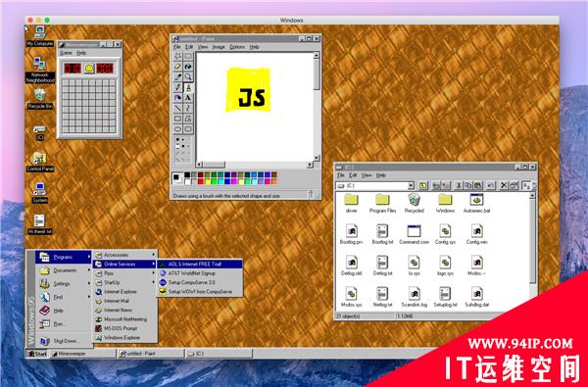The width and height of the screenshot is (588, 387).
Task: Click the Properties icon in C: toolbar
Action: (514, 185)
